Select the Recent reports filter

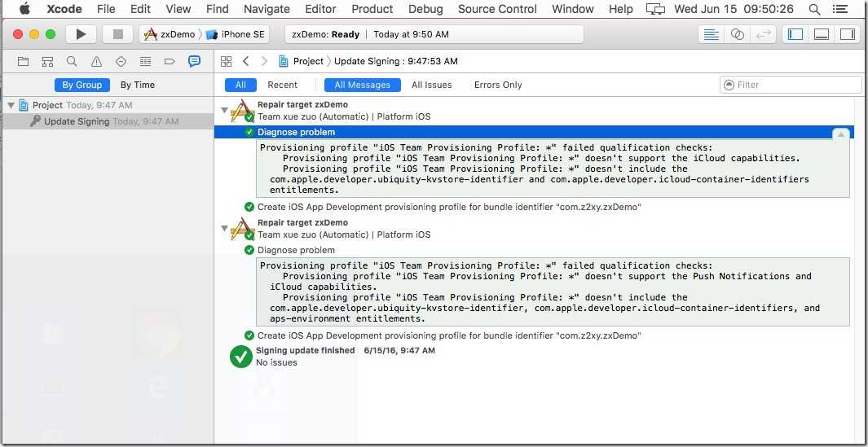tap(282, 85)
